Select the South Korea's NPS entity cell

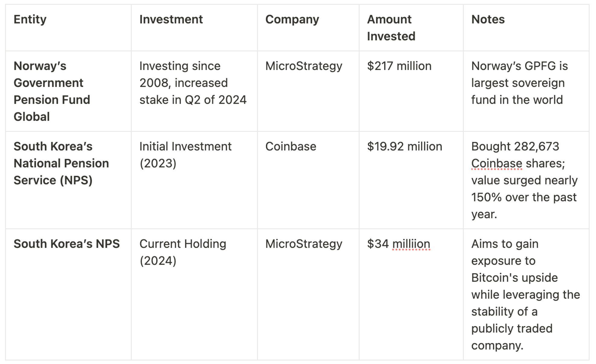click(68, 294)
